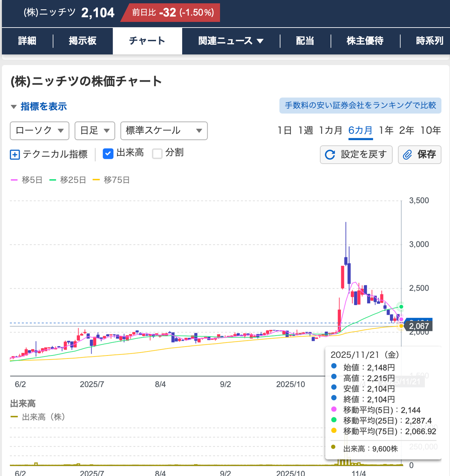Uncheck the 出来高 volume checkbox
Image resolution: width=450 pixels, height=476 pixels.
(108, 153)
